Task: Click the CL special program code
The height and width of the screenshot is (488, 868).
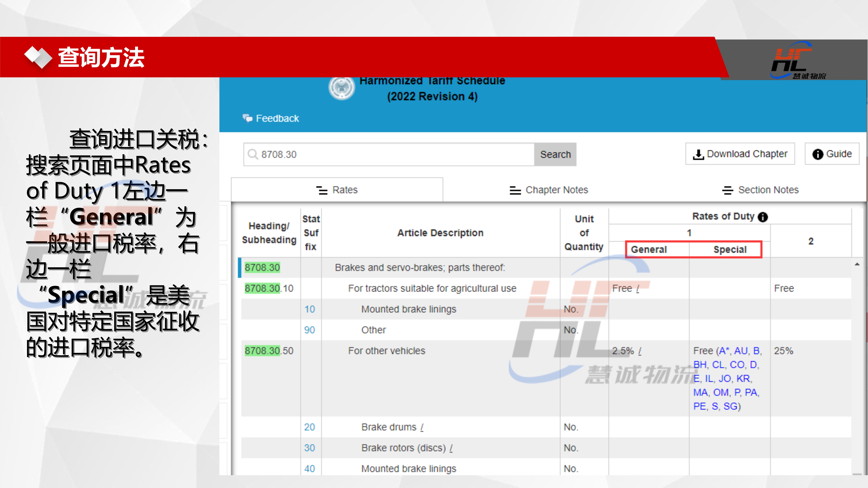Action: click(x=718, y=365)
